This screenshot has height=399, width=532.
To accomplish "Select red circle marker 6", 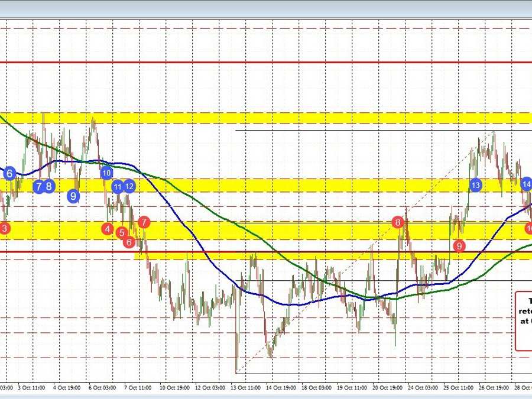I will coord(129,241).
